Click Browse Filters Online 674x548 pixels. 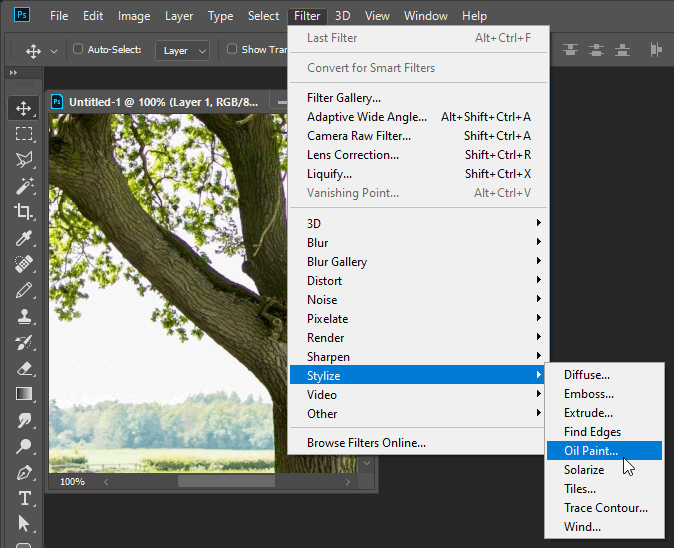pyautogui.click(x=366, y=443)
